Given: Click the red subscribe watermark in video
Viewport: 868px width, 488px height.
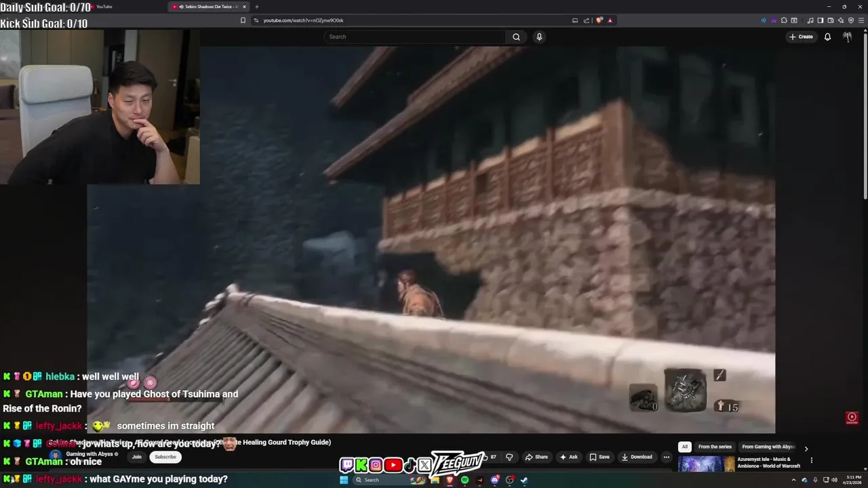Looking at the screenshot, I should (x=852, y=418).
